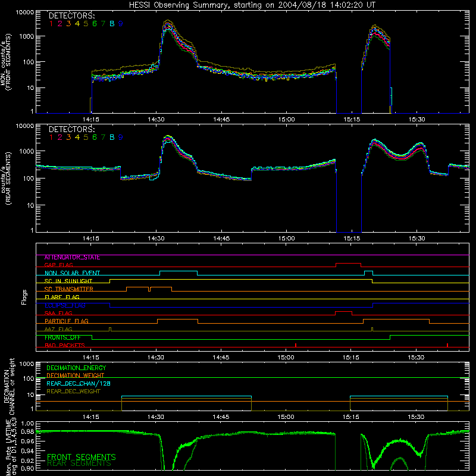This screenshot has width=476, height=476.
Task: Select DETECTORS: label in the front segments plot
Action: pos(71,15)
